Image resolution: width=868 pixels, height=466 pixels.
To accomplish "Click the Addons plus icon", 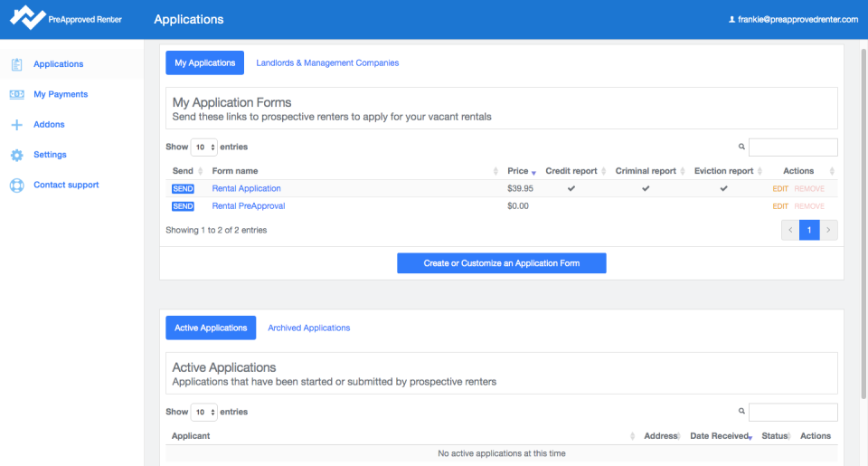I will click(16, 125).
